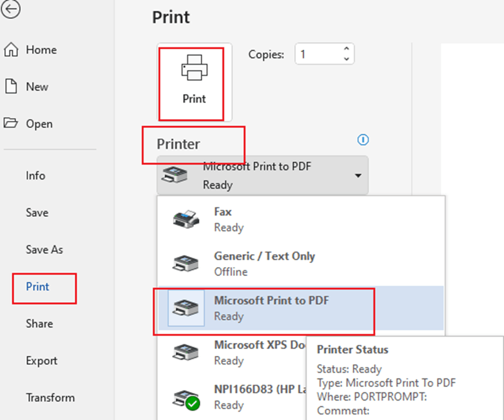Viewport: 504px width, 420px height.
Task: Click into the Copies number field
Action: 318,54
